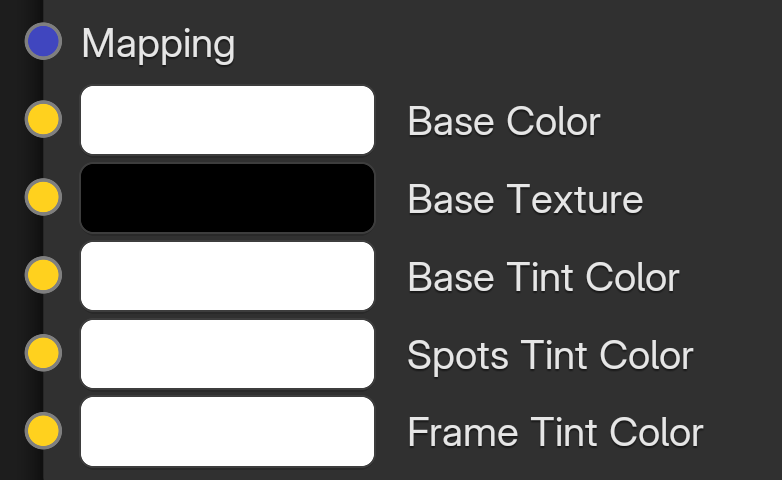Click the Base Color text label
The height and width of the screenshot is (480, 782).
point(504,121)
